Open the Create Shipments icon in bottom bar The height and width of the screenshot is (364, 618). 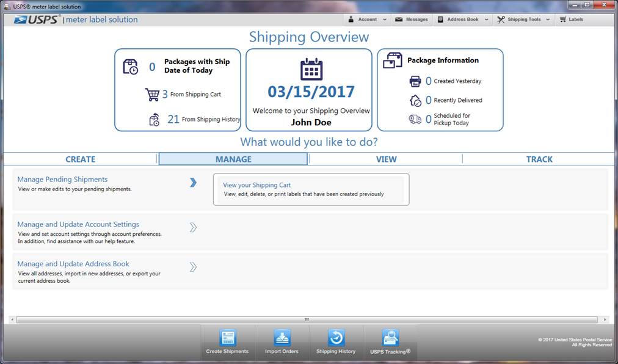tap(228, 338)
